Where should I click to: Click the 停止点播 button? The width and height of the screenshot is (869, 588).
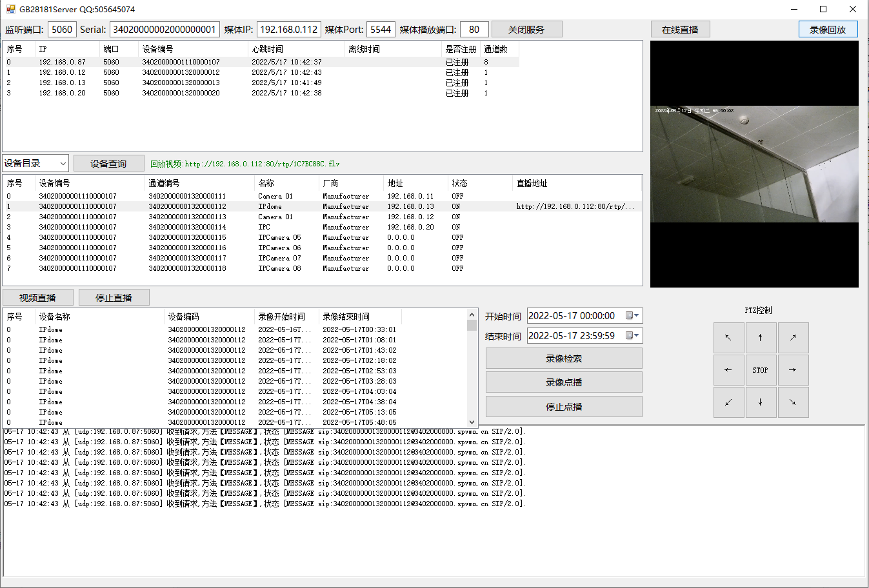(563, 406)
